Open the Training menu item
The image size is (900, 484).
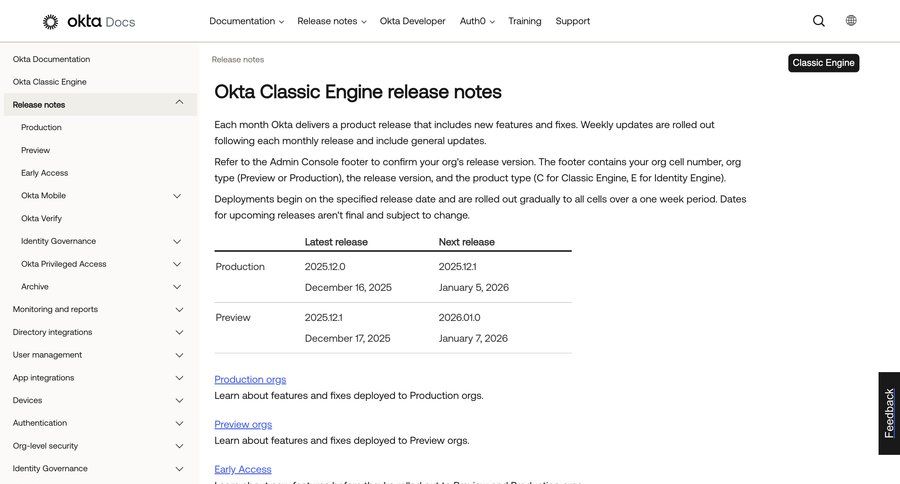(524, 21)
